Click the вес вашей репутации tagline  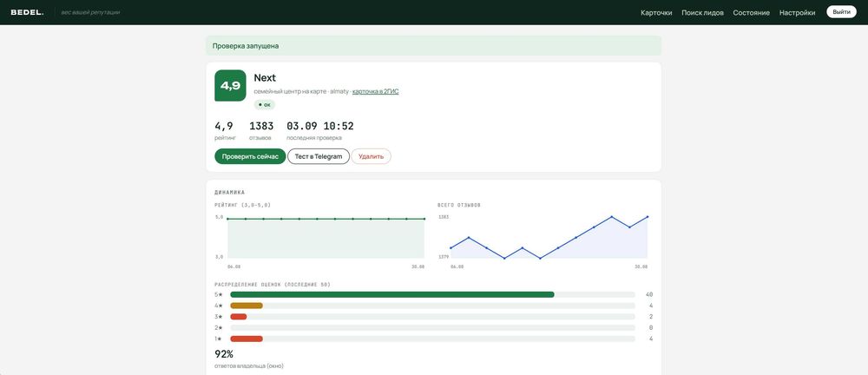[90, 12]
